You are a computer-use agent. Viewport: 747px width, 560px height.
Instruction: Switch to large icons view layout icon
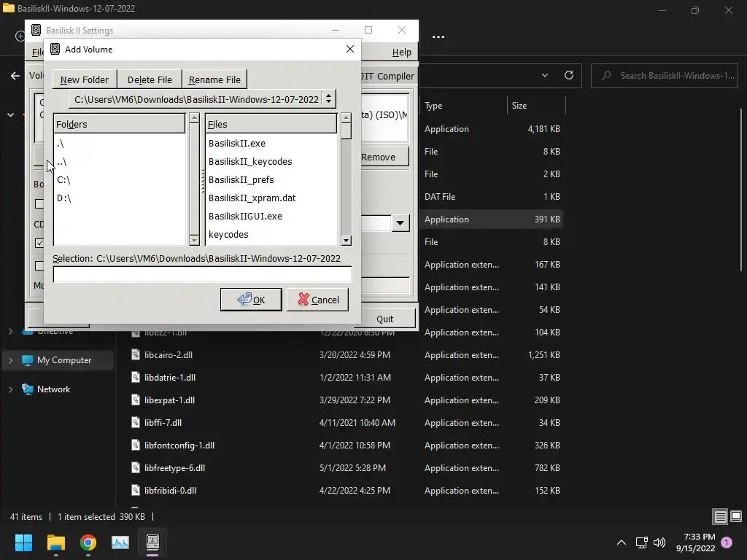[x=736, y=517]
